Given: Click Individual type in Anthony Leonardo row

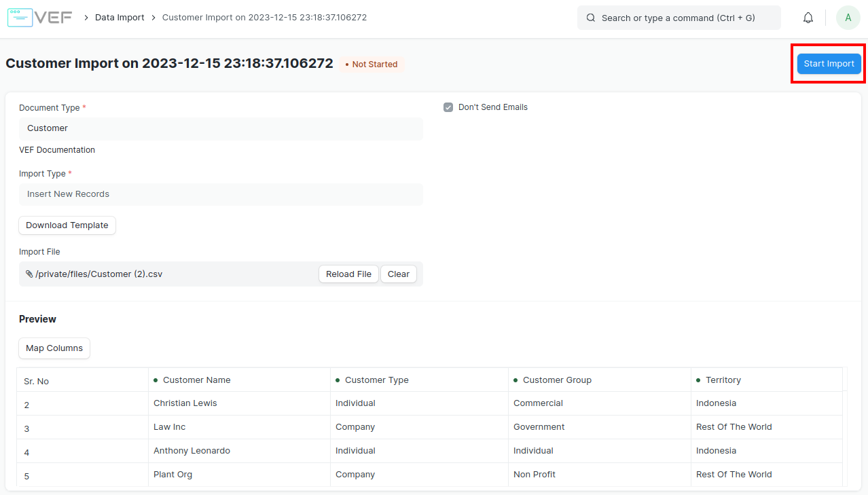Looking at the screenshot, I should tap(419, 451).
